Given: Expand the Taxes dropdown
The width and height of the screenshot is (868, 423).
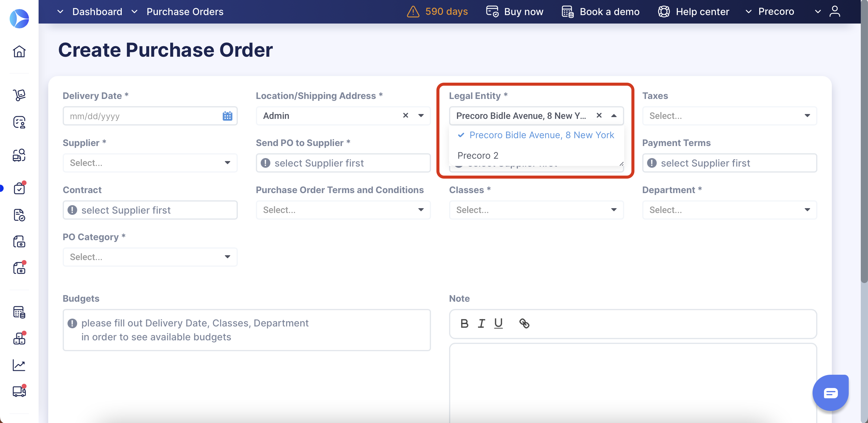Looking at the screenshot, I should (729, 116).
